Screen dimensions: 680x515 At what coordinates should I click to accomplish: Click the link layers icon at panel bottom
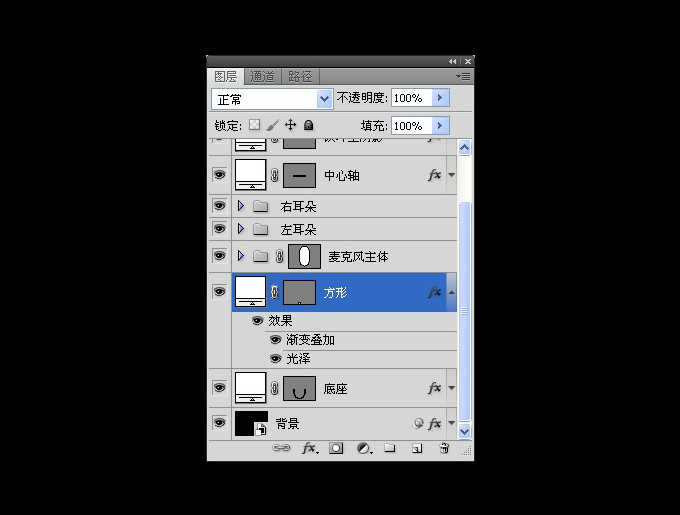click(x=281, y=448)
